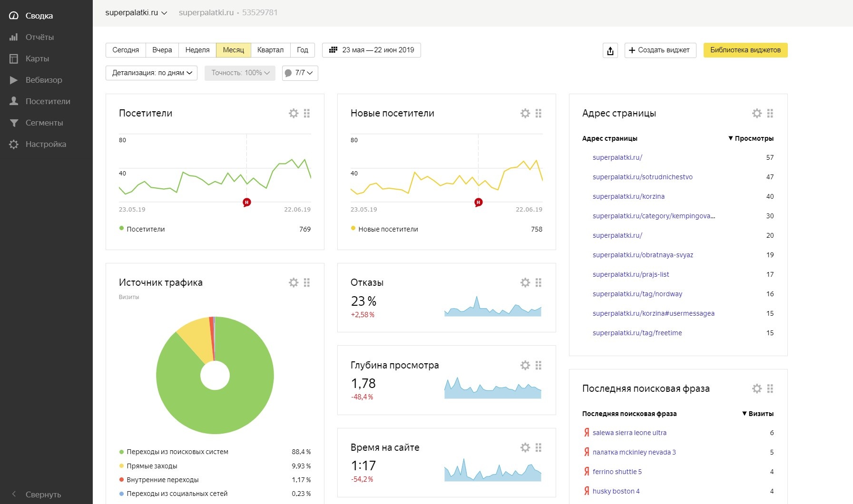853x504 pixels.
Task: Select the Квартал period tab
Action: click(x=270, y=50)
